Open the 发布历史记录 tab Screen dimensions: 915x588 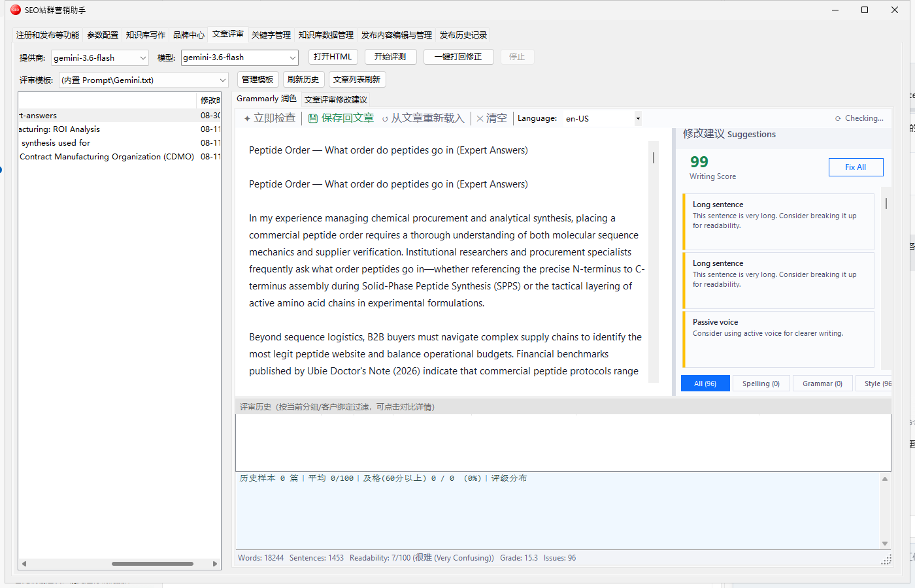coord(463,35)
